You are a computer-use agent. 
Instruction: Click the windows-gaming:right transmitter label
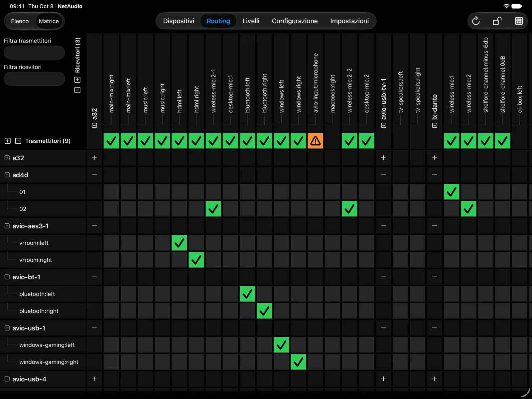49,362
